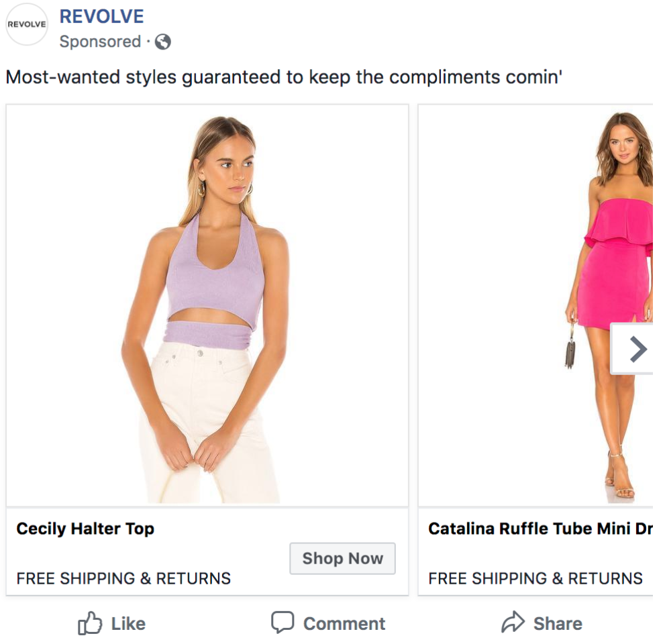This screenshot has width=663, height=644.
Task: Click the globe public audience icon
Action: pyautogui.click(x=163, y=42)
